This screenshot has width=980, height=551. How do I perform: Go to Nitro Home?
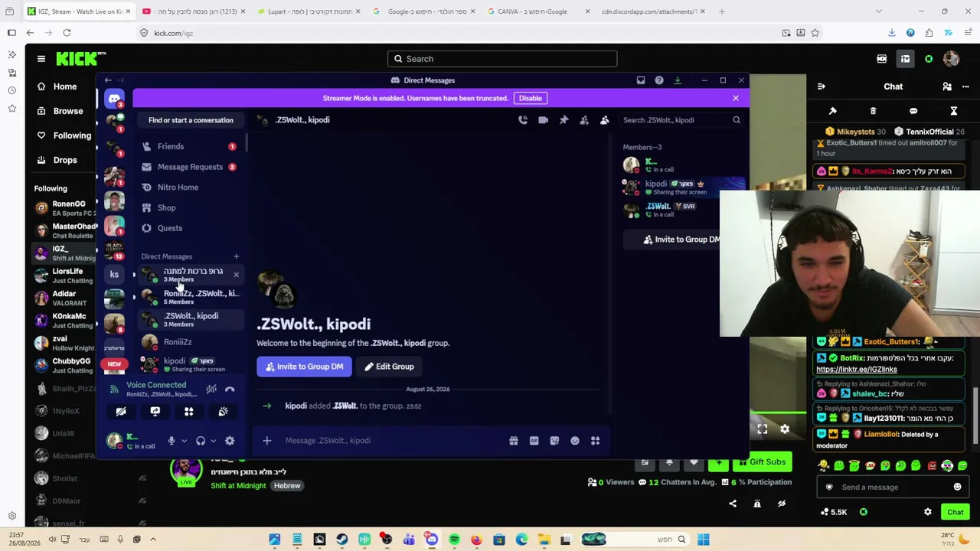coord(190,187)
